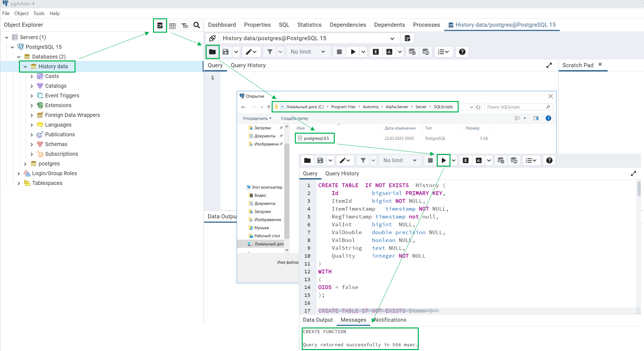Click New Query Tool icon beside connection dropdown
This screenshot has height=351, width=644.
click(x=407, y=38)
